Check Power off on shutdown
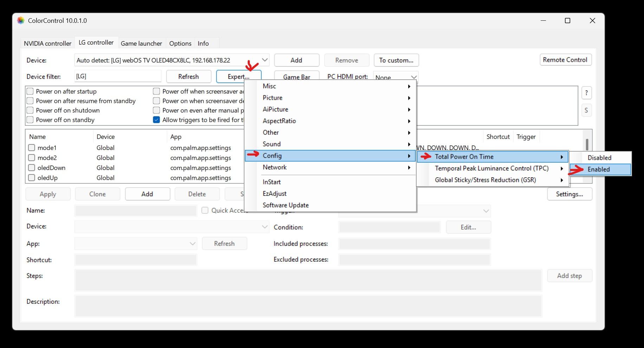 [x=30, y=110]
